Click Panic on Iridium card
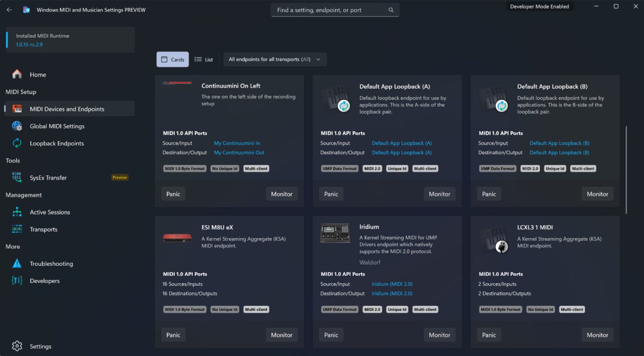Screen dimensions: 644x356 (331, 335)
